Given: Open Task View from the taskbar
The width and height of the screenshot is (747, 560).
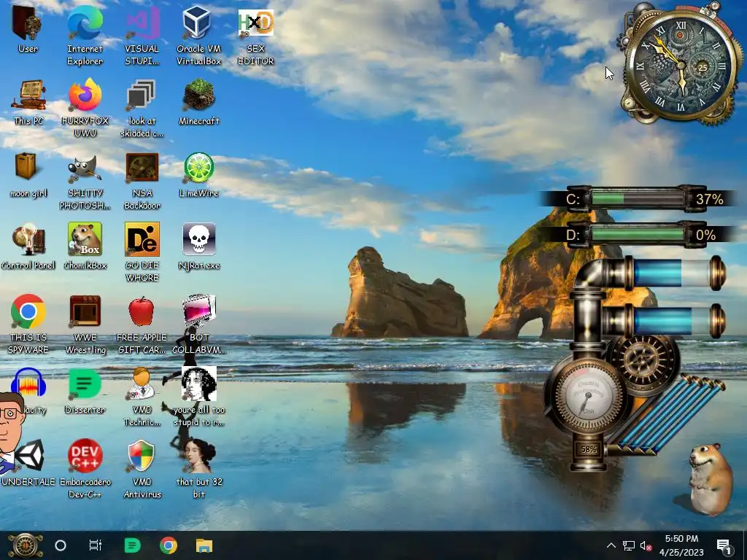Looking at the screenshot, I should click(96, 545).
